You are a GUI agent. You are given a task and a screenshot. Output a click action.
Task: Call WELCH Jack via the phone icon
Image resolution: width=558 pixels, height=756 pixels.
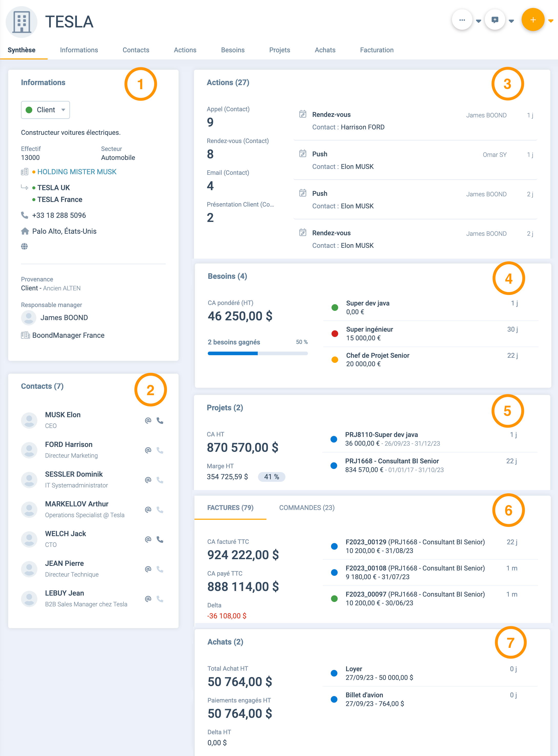(x=160, y=539)
